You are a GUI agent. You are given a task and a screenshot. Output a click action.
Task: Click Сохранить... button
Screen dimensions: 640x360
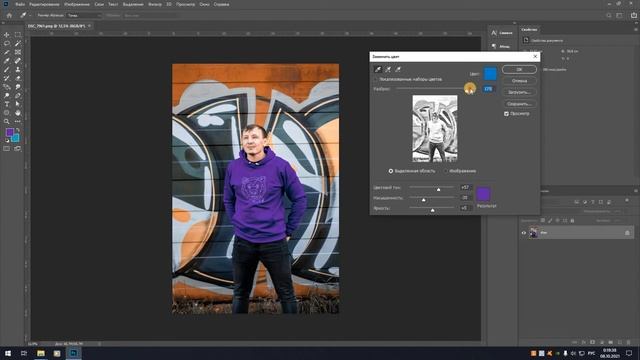point(519,104)
